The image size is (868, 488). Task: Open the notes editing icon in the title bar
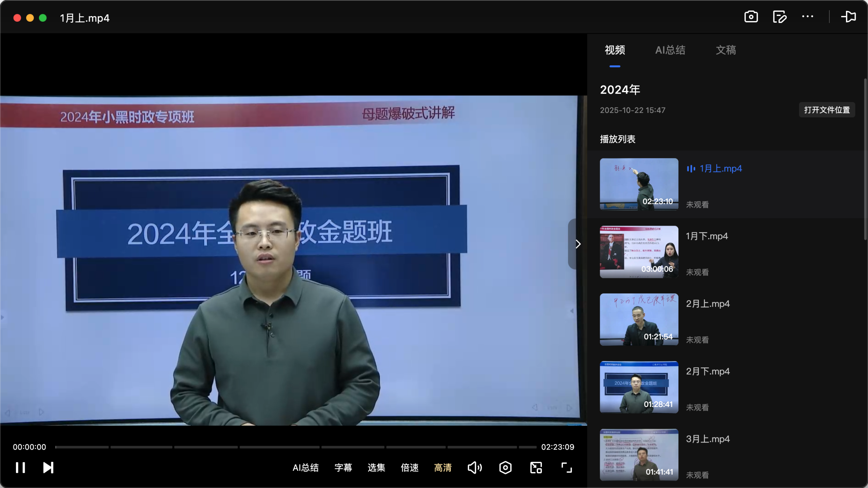point(780,17)
